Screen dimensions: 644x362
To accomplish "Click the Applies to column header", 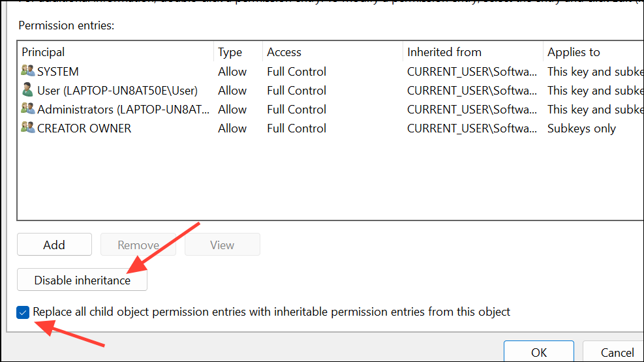I will coord(574,52).
